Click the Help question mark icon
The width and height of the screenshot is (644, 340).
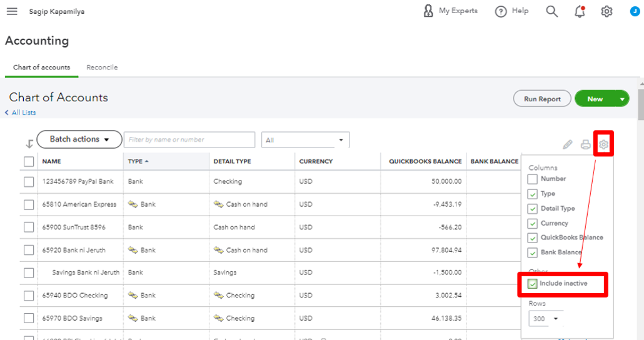point(501,12)
